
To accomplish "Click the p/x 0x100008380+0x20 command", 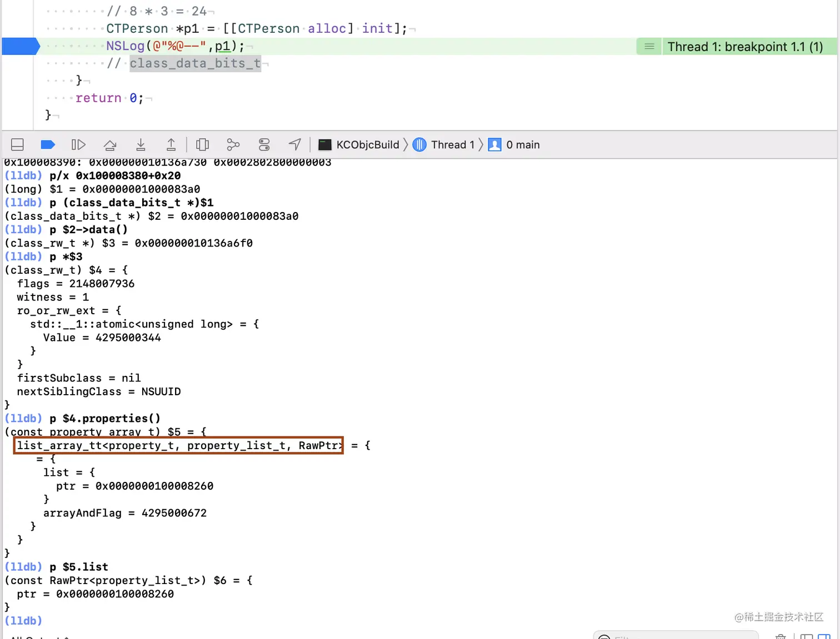I will coord(115,175).
